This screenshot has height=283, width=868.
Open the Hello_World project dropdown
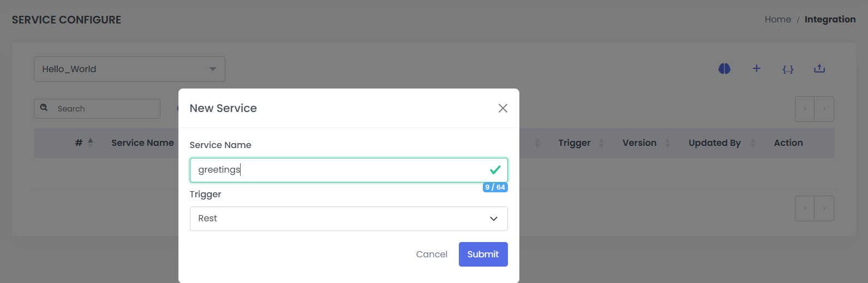click(x=129, y=69)
